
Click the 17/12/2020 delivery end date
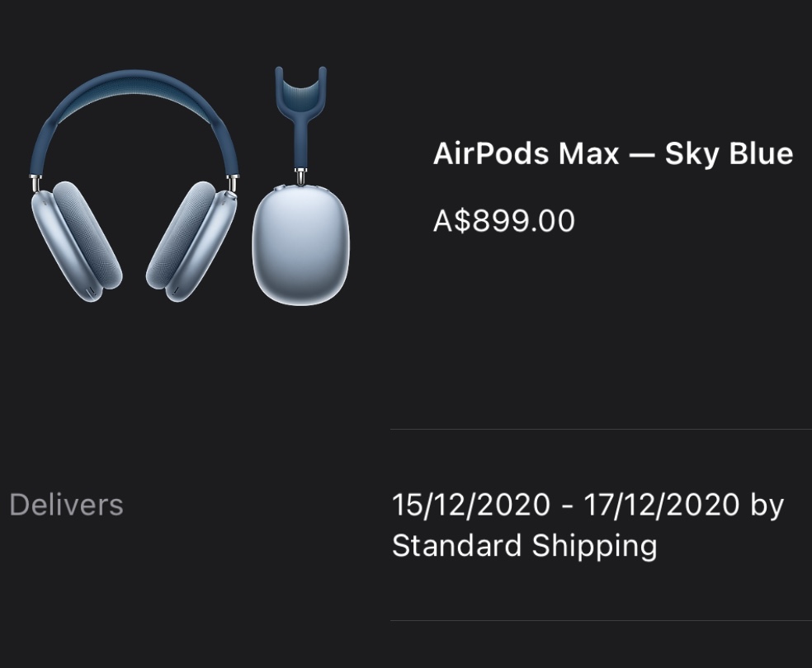coord(661,505)
